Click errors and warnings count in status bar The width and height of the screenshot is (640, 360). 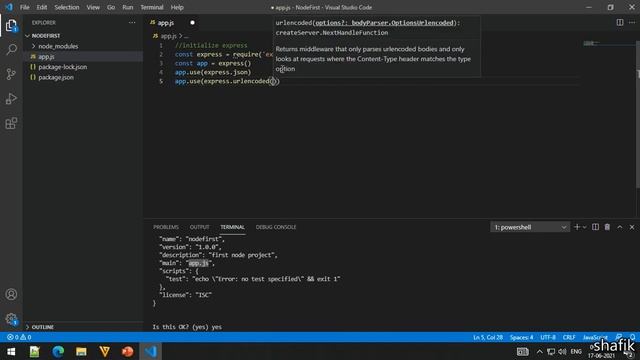pyautogui.click(x=19, y=337)
